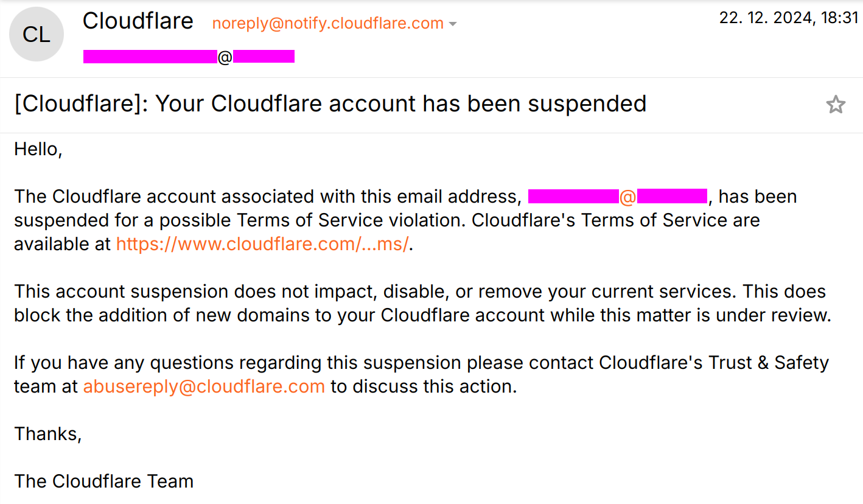863x504 pixels.
Task: Click the redacted recipient address below the sender
Action: pos(189,57)
